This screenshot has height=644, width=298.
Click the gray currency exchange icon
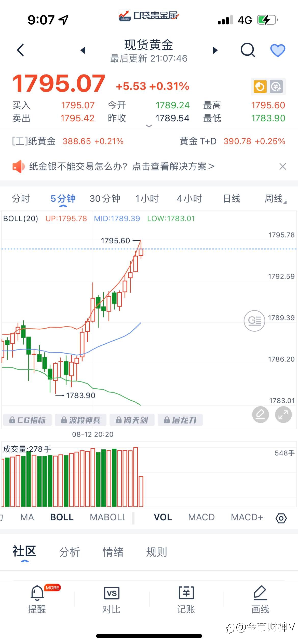point(276,87)
